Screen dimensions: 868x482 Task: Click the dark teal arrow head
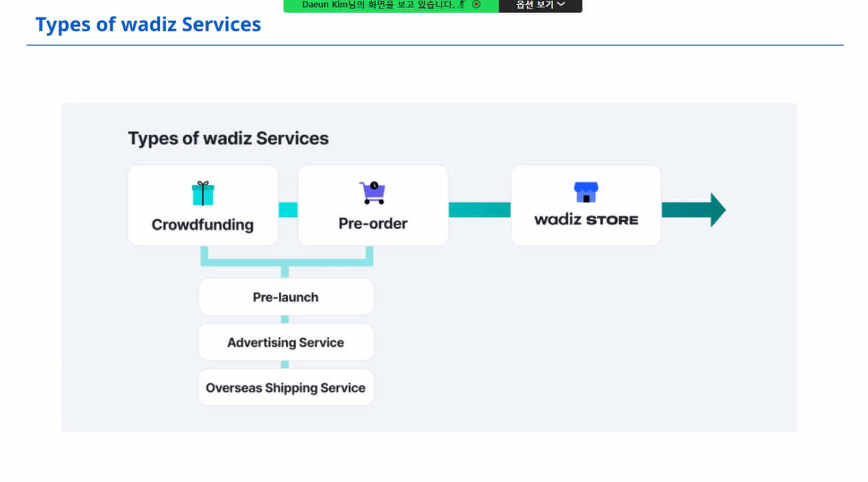(717, 210)
